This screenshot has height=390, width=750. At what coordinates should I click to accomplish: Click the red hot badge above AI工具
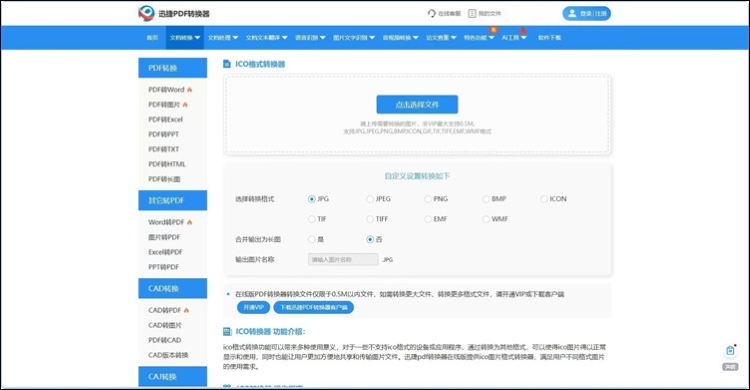(523, 31)
